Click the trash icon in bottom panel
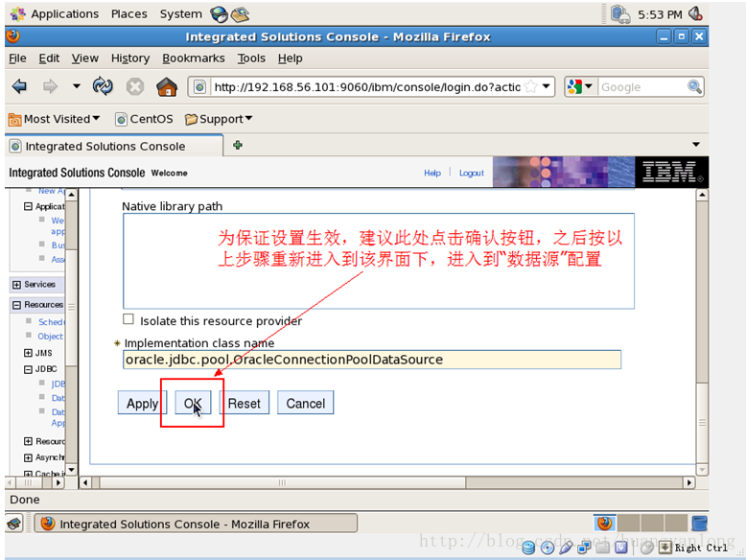 point(699,523)
